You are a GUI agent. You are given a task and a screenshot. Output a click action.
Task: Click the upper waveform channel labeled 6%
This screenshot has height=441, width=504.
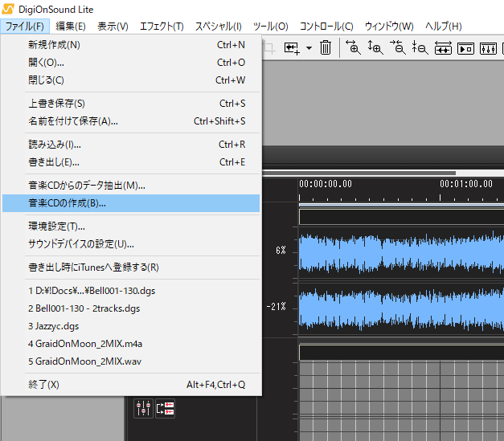(401, 253)
